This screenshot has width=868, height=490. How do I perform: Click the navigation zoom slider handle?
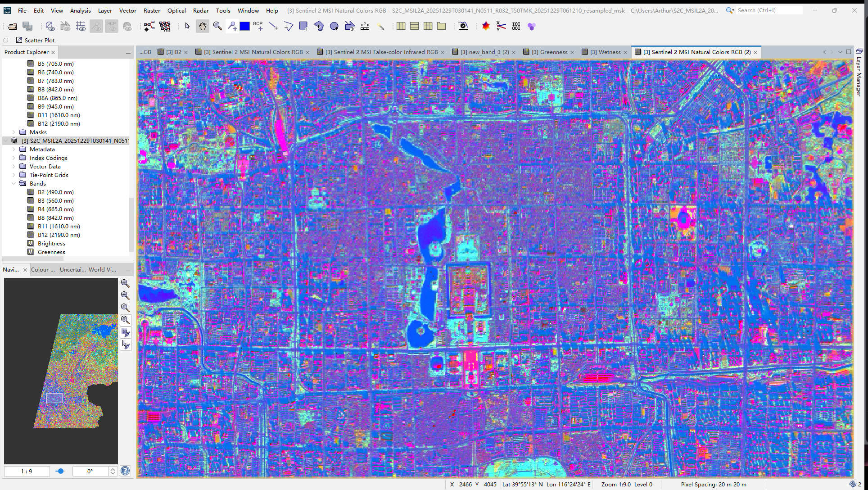point(60,471)
